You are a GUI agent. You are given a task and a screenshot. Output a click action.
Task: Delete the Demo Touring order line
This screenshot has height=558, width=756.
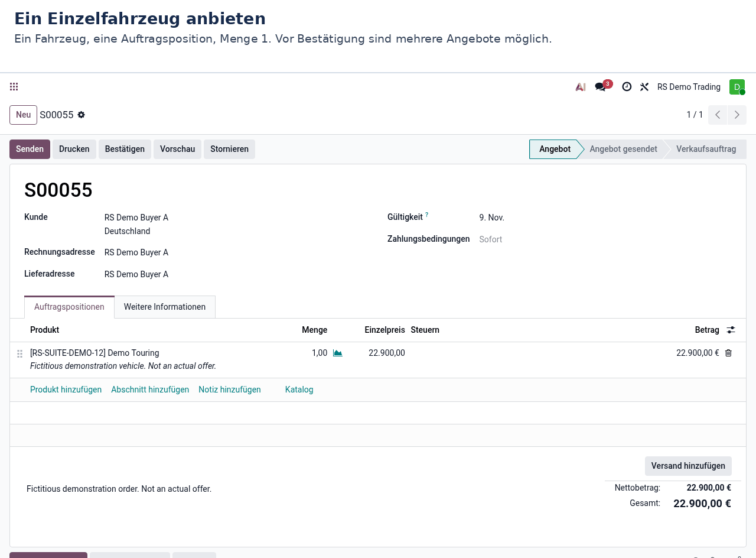click(x=728, y=353)
